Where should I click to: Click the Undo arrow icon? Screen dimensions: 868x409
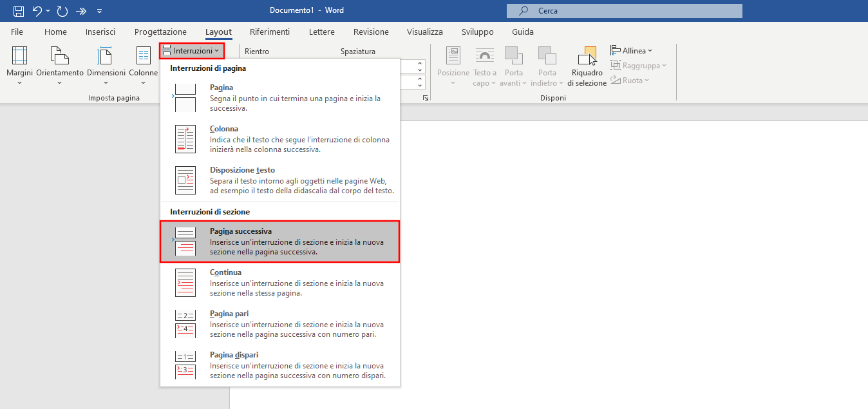[x=37, y=11]
